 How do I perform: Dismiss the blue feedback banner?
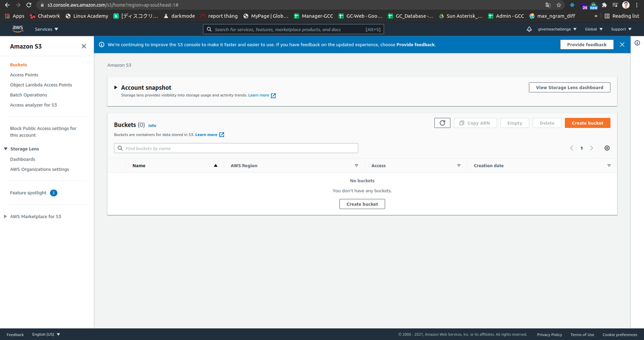622,44
